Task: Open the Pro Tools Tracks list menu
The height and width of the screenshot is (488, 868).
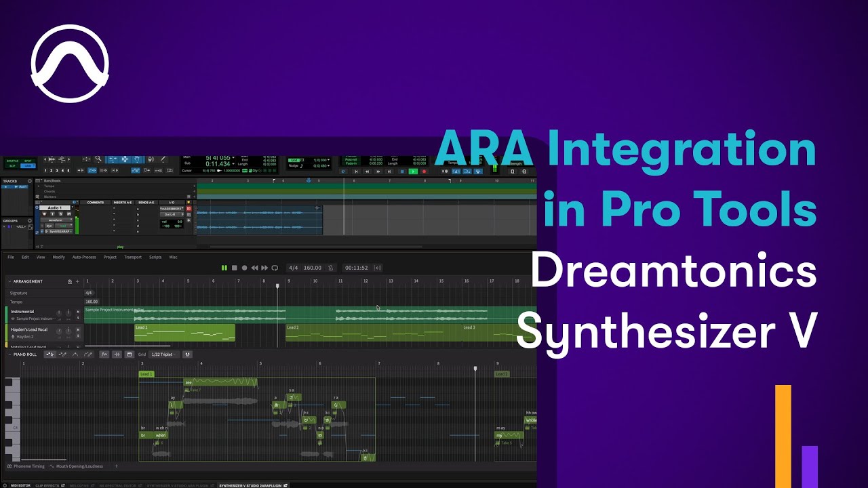Action: [x=29, y=181]
